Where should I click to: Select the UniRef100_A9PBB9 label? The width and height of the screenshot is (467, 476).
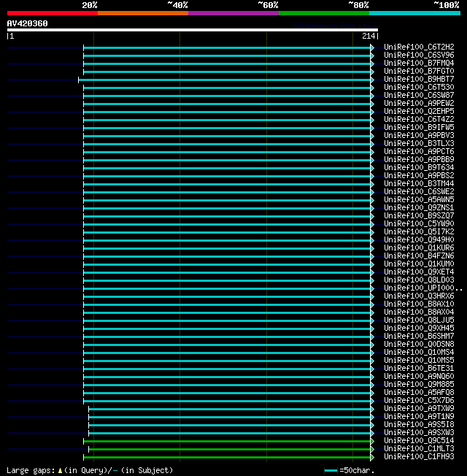point(419,159)
